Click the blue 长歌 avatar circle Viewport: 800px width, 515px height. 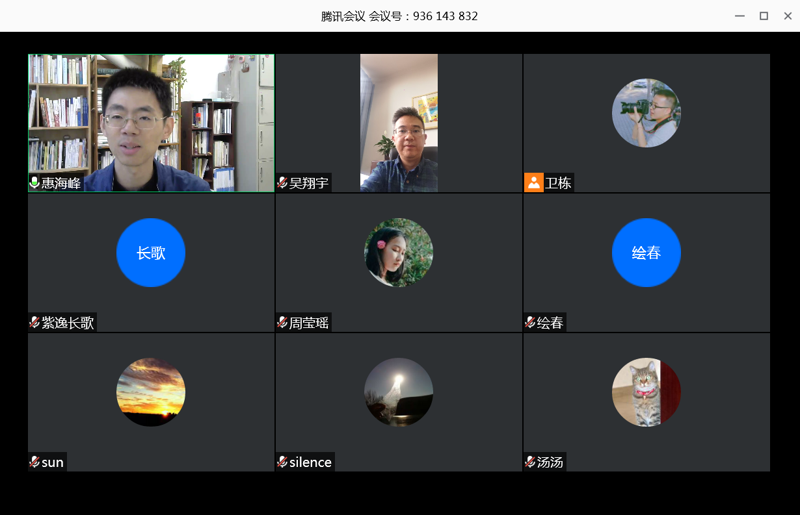pos(151,253)
